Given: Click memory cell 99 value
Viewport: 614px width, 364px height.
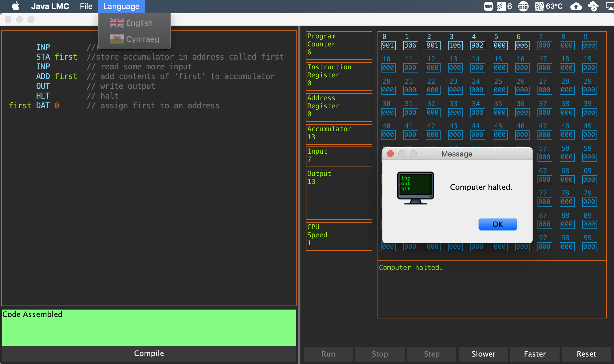Looking at the screenshot, I should [589, 246].
